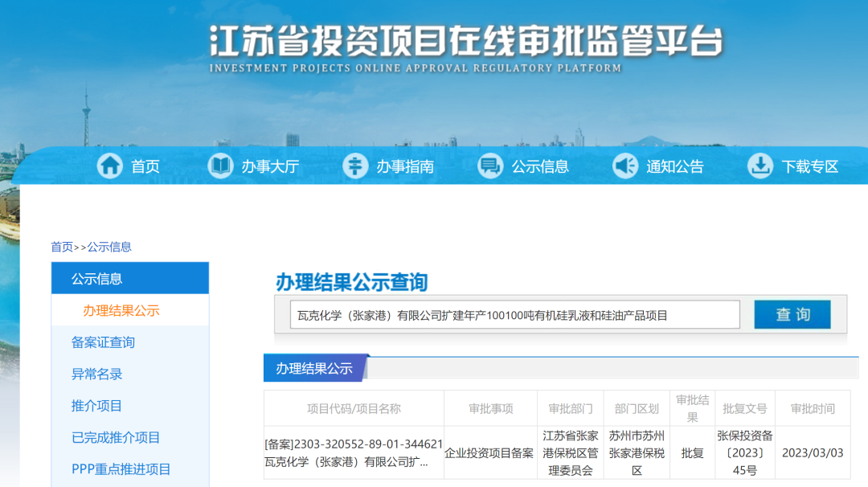The height and width of the screenshot is (487, 868).
Task: Open 异常名录 in the sidebar
Action: [x=97, y=374]
